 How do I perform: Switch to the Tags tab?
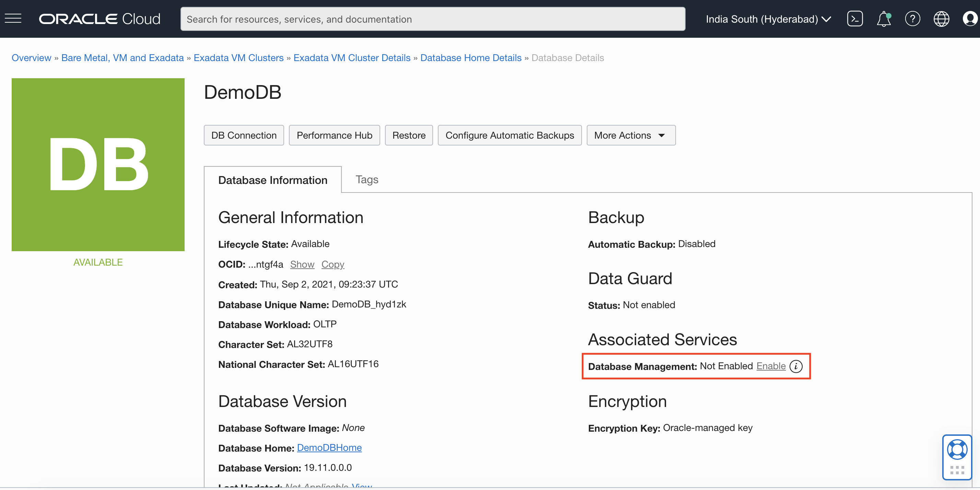(x=367, y=179)
